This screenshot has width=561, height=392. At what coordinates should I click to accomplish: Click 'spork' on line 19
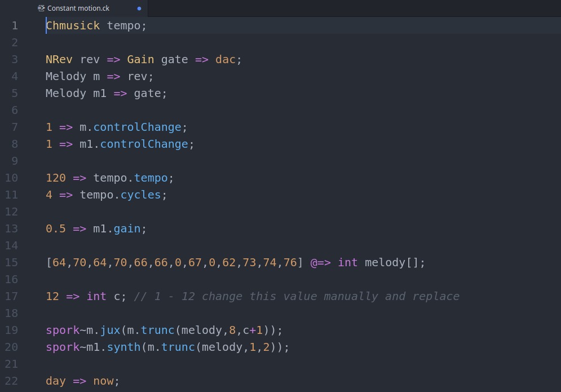click(x=63, y=331)
